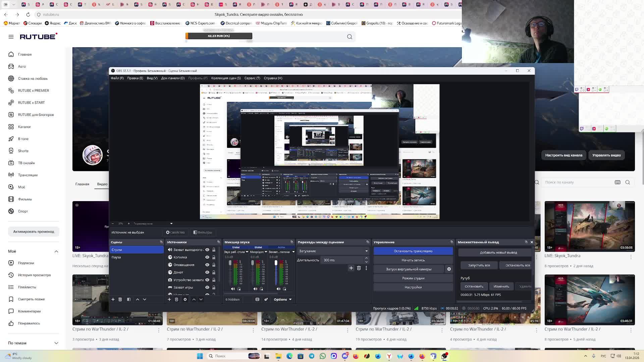644x362 pixels.
Task: Click Остановить трансляцию button
Action: pos(413,251)
